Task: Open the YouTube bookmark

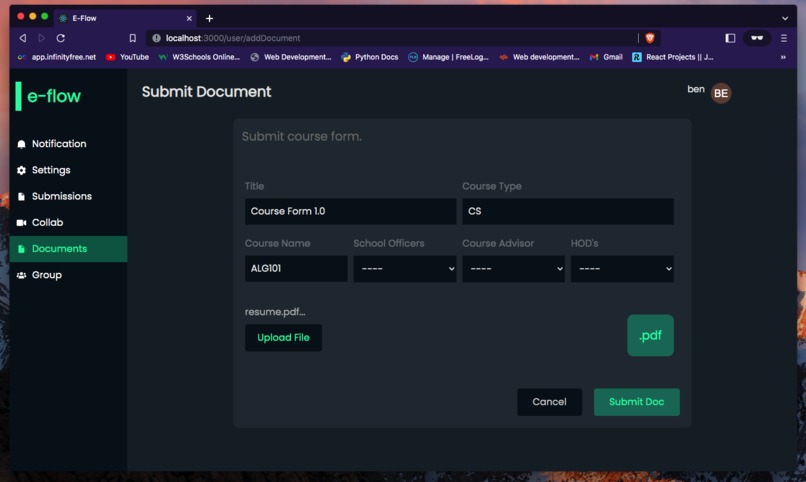Action: 127,57
